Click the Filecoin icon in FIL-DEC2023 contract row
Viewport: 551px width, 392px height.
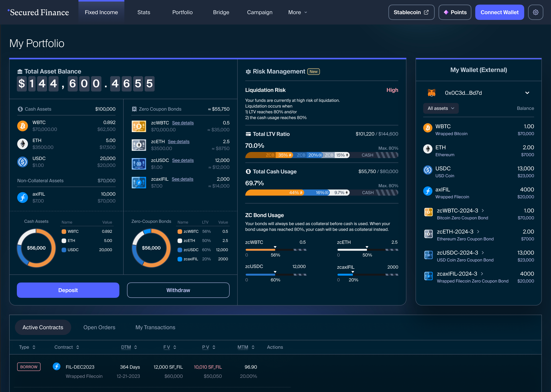(x=56, y=366)
